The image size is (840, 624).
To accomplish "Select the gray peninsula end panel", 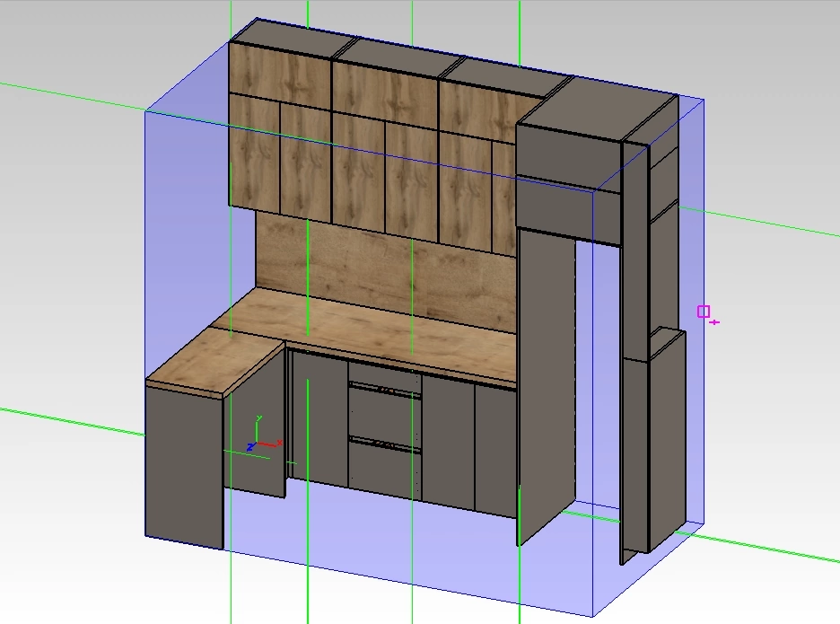I will coord(184,466).
